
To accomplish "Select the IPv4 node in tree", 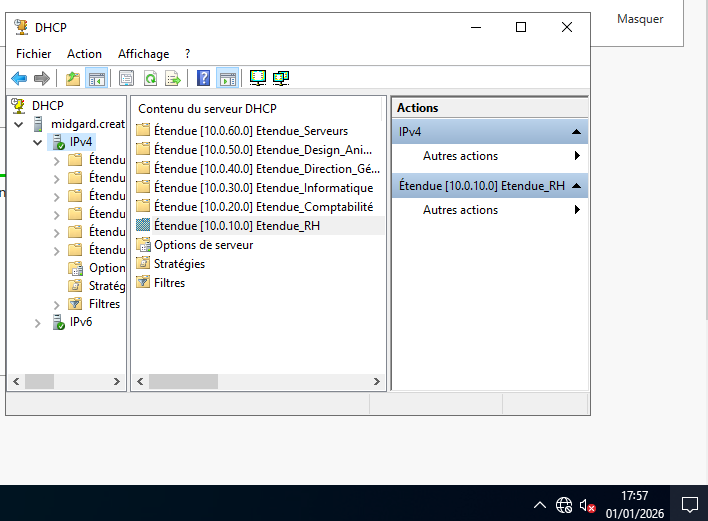I will point(81,142).
